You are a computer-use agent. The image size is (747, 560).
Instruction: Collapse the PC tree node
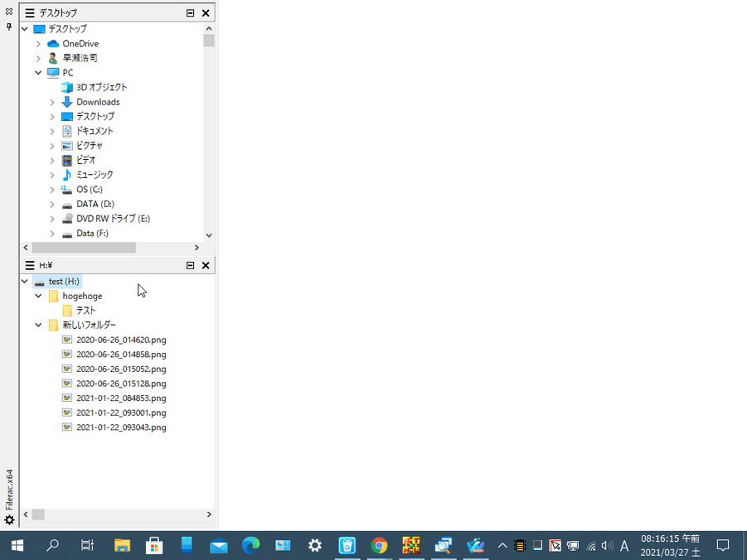[39, 73]
